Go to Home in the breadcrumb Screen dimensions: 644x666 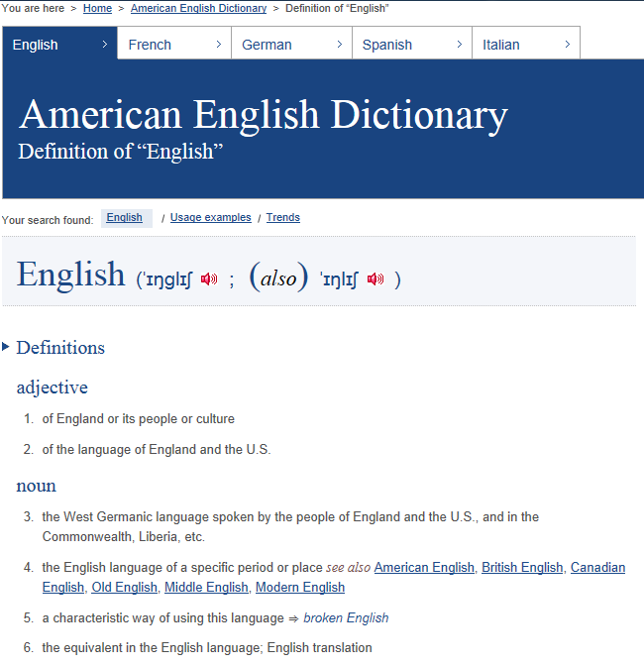point(97,9)
